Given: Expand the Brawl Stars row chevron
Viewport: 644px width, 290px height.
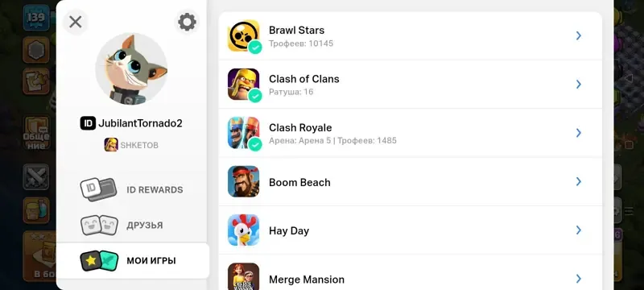Looking at the screenshot, I should [579, 35].
